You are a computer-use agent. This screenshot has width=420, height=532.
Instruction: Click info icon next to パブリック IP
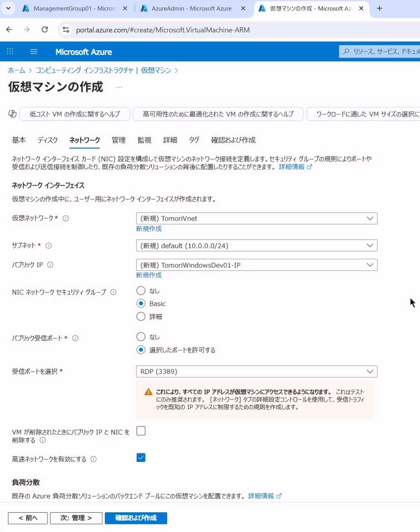coord(50,265)
